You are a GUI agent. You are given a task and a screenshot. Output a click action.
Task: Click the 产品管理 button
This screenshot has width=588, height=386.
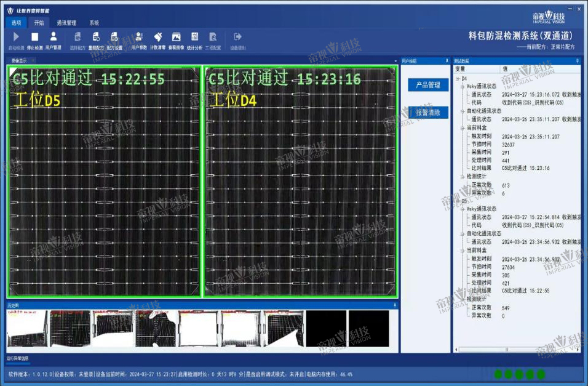(x=428, y=85)
